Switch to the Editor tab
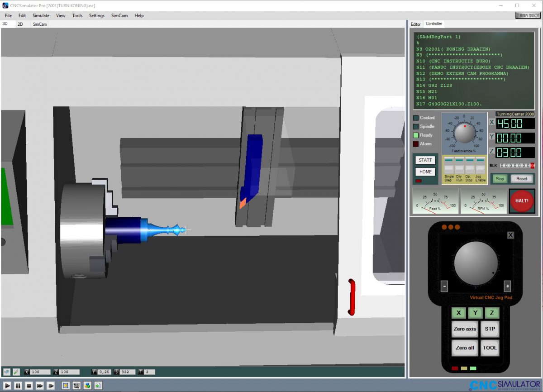 416,24
